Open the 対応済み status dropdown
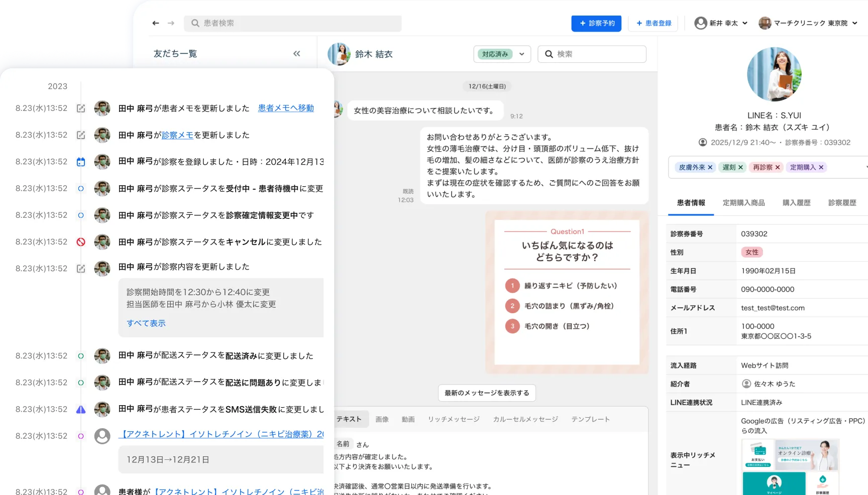This screenshot has width=868, height=495. point(502,54)
